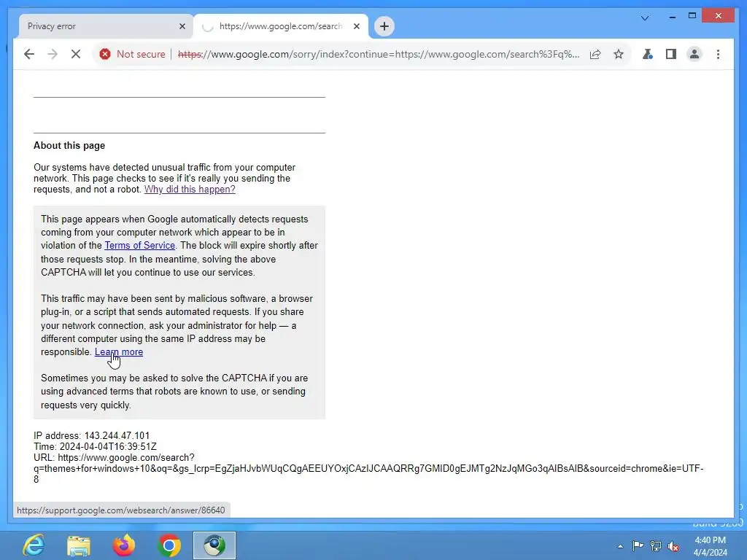Open the network tray icon
The height and width of the screenshot is (560, 747).
(x=656, y=545)
